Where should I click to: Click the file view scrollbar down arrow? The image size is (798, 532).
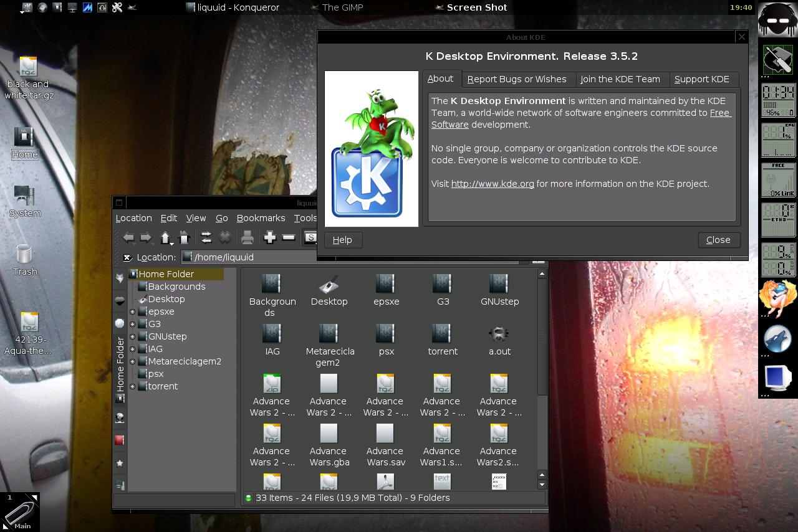coord(542,484)
